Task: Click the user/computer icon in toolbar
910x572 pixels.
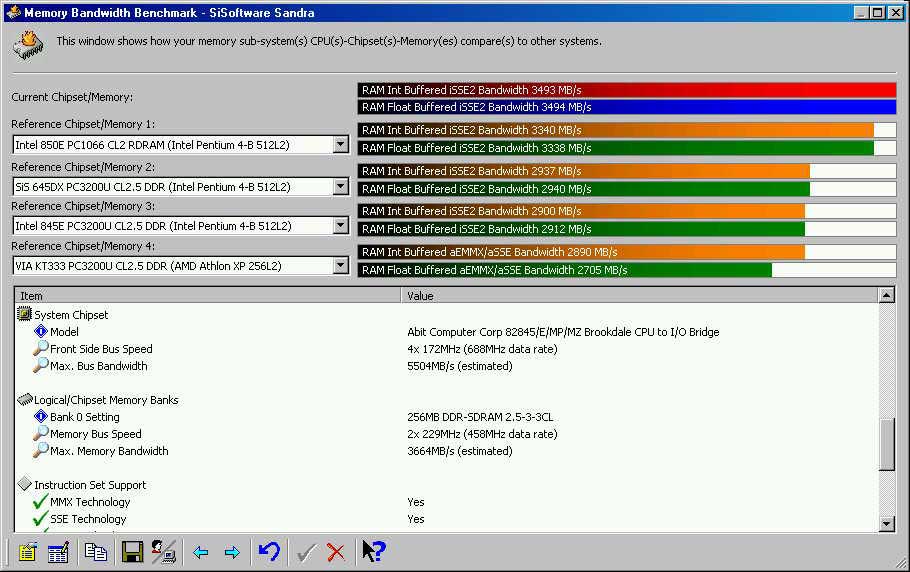Action: [164, 552]
